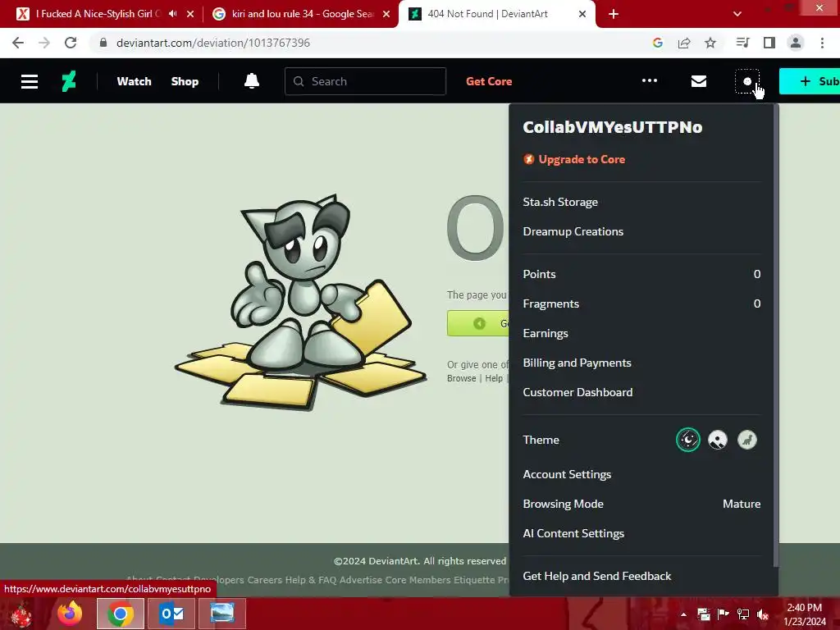Click the Submit button
Screen dimensions: 840x630
(810, 81)
